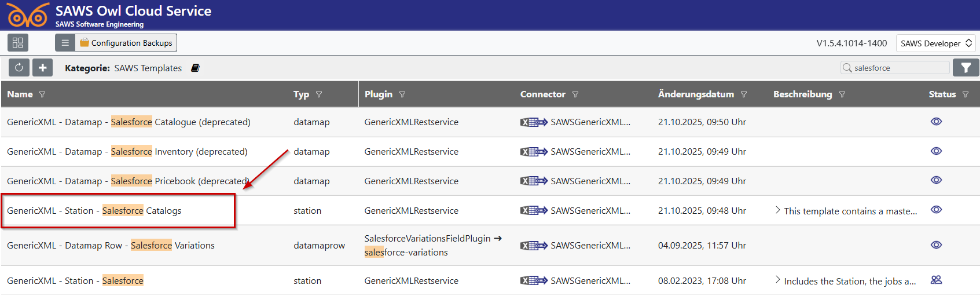Sort by the Connector column header
This screenshot has width=980, height=303.
click(542, 94)
